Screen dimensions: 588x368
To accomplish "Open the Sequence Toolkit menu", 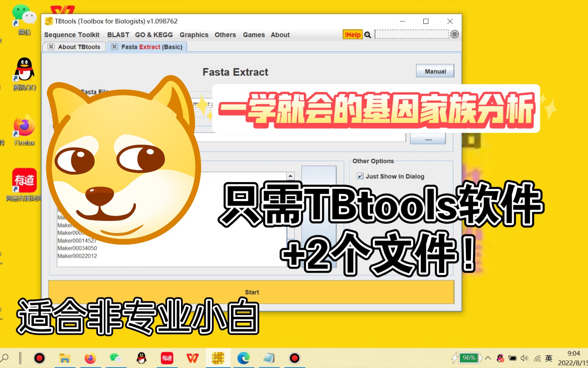I will tap(72, 34).
